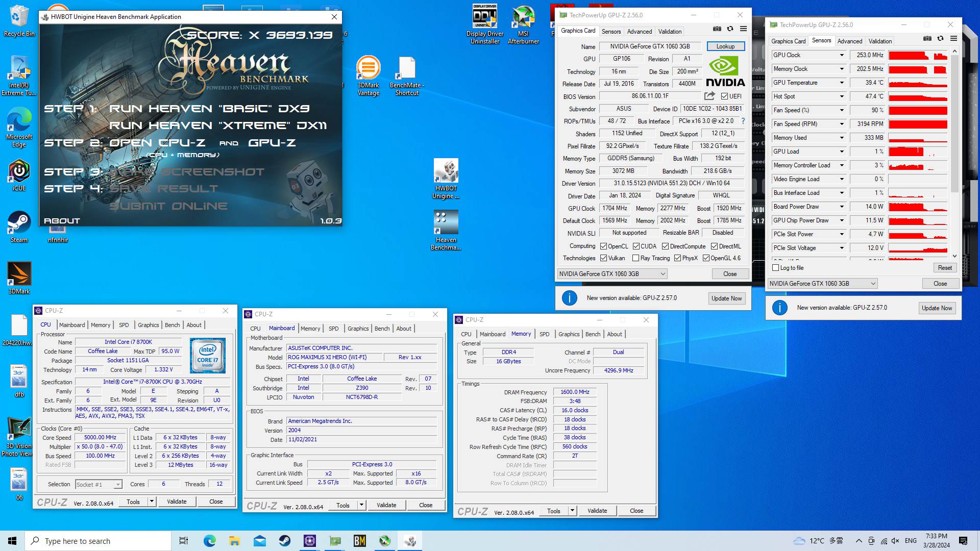Open Heaven Benchmark desktop shortcut
The width and height of the screenshot is (980, 551).
point(446,230)
